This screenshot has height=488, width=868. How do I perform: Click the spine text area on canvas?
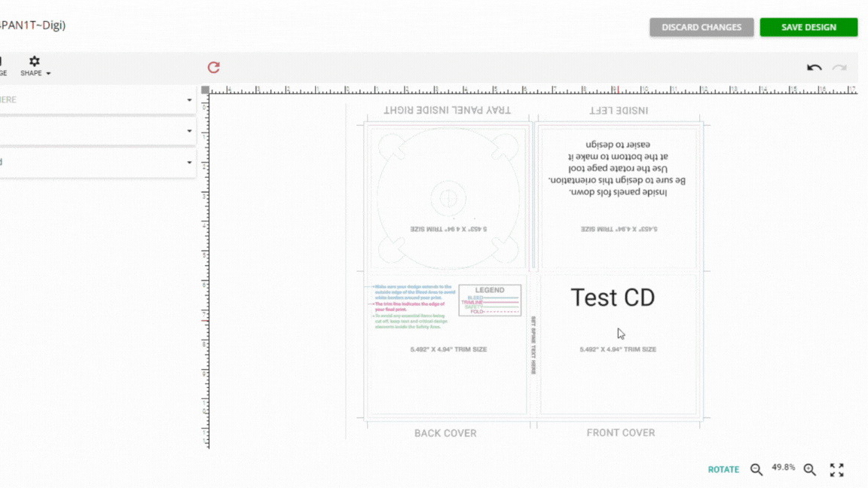[x=533, y=345]
